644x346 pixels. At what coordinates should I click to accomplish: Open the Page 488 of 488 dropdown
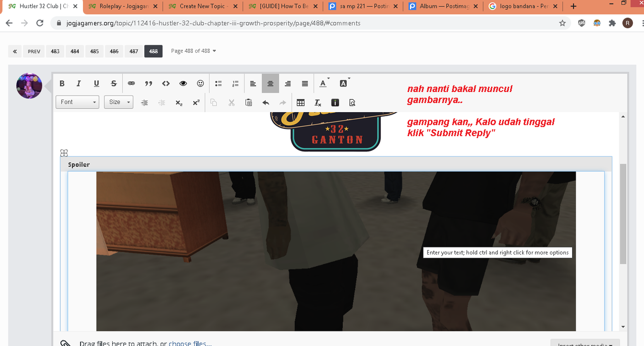[194, 51]
